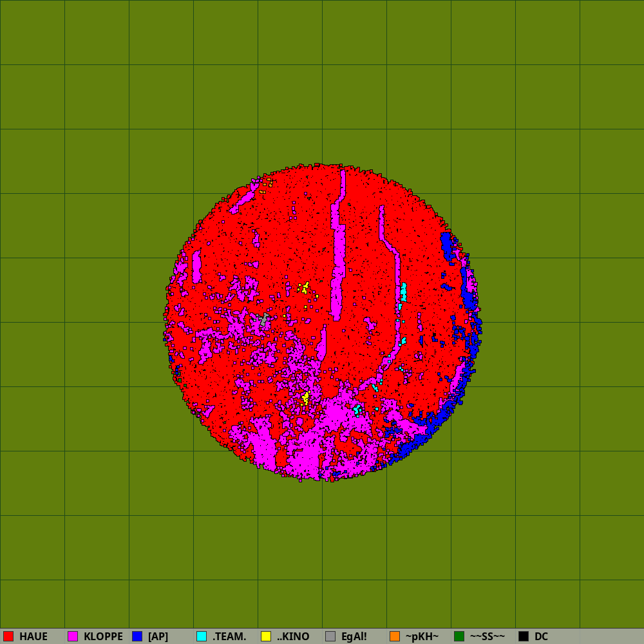Click the gray EgAl! legend swatch
Image resolution: width=644 pixels, height=644 pixels.
pyautogui.click(x=330, y=636)
